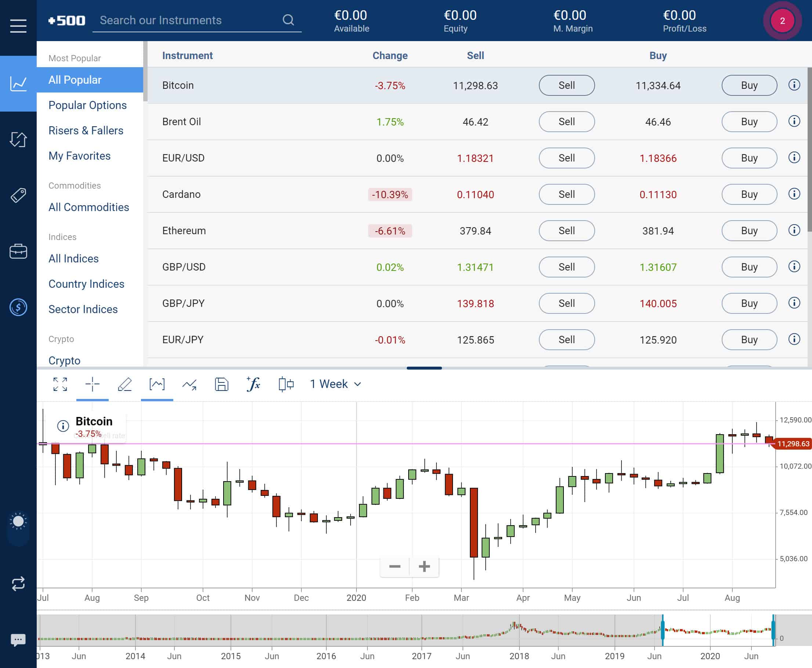812x668 pixels.
Task: Click the search magnifier icon
Action: click(288, 20)
